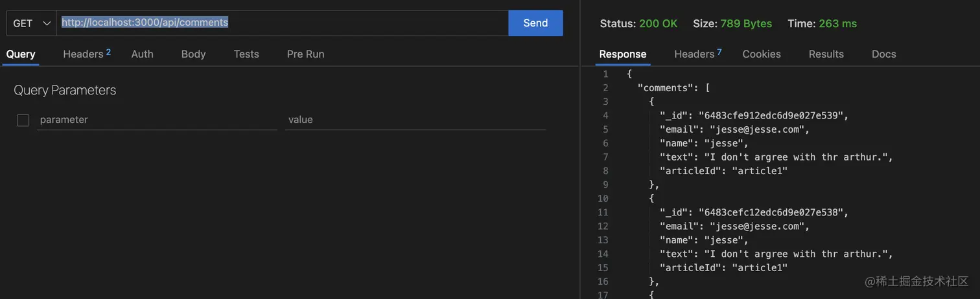Open the Tests tab

(x=246, y=54)
